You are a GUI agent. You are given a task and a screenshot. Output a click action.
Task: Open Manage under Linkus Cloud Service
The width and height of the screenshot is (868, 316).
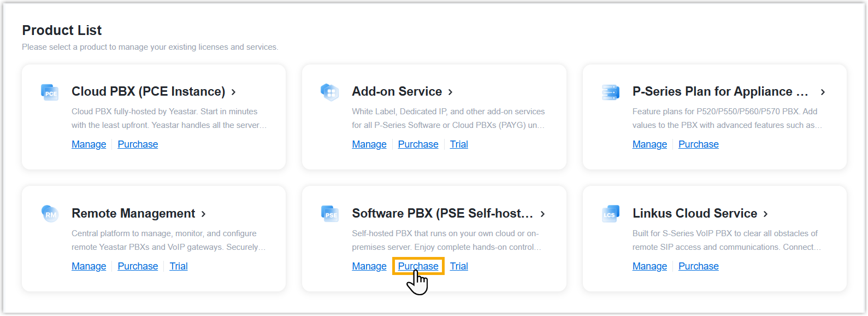coord(649,266)
